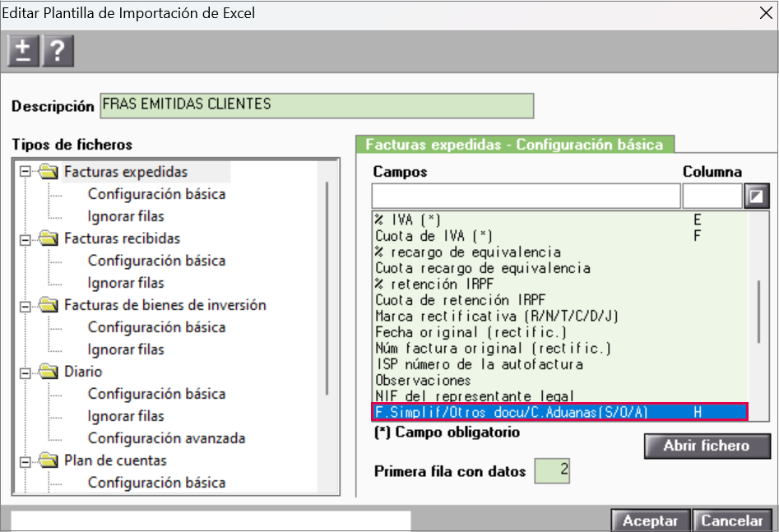Select Facturas de bienes de inversión item
The image size is (779, 532).
coord(165,305)
